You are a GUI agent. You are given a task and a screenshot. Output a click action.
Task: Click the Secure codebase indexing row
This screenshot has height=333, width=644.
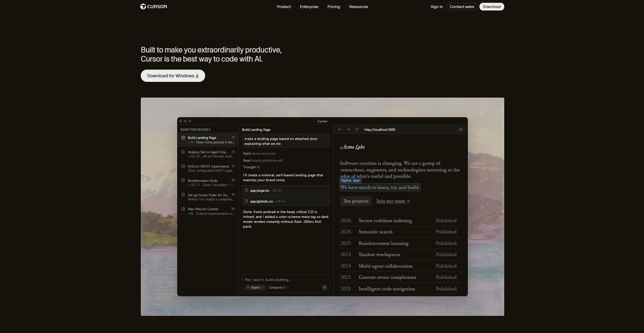[400, 221]
